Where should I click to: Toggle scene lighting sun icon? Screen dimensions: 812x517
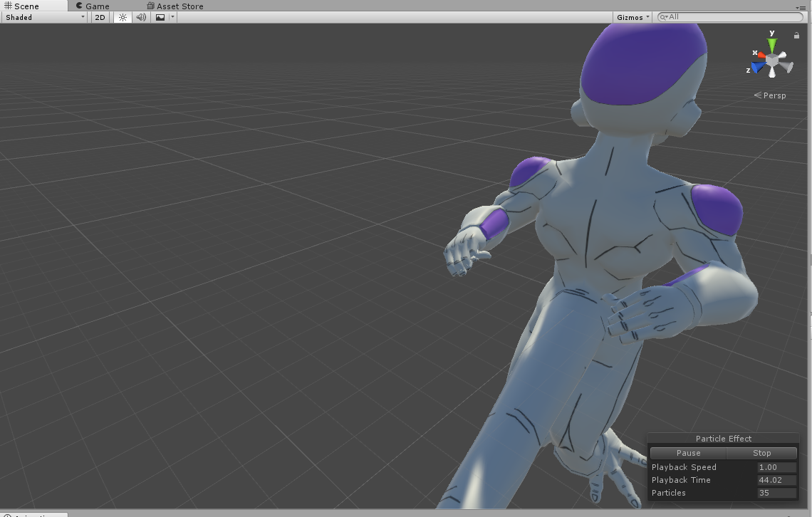point(123,17)
